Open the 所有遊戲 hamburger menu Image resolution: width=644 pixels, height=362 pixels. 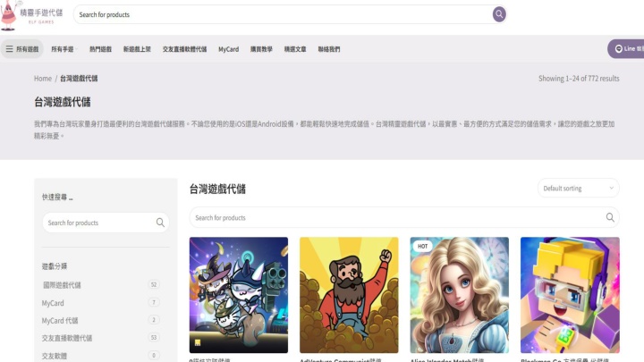tap(22, 49)
